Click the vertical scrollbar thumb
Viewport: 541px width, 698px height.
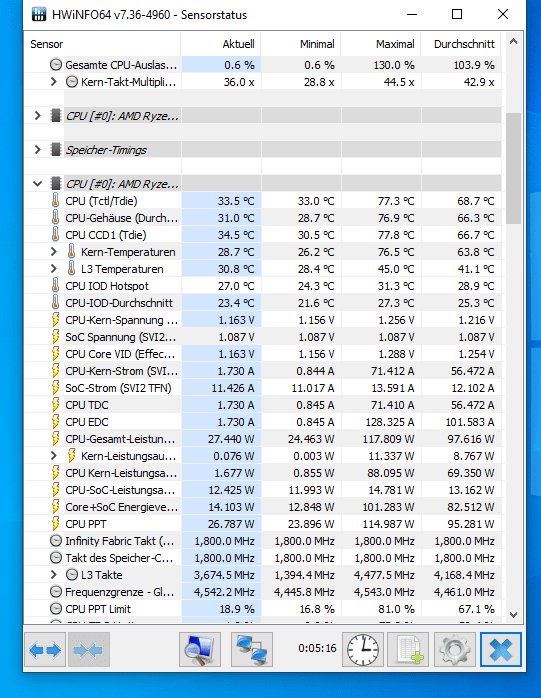point(513,168)
